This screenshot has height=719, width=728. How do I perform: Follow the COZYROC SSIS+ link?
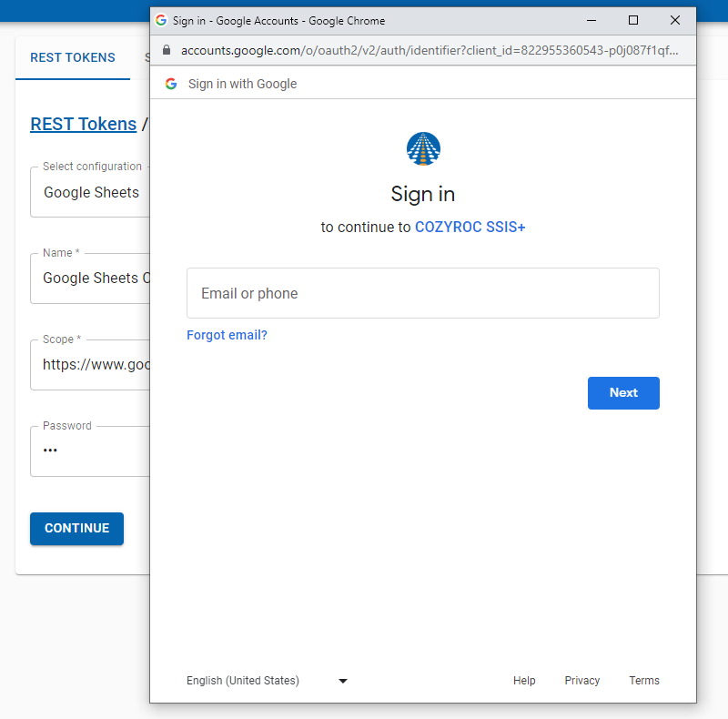[470, 228]
